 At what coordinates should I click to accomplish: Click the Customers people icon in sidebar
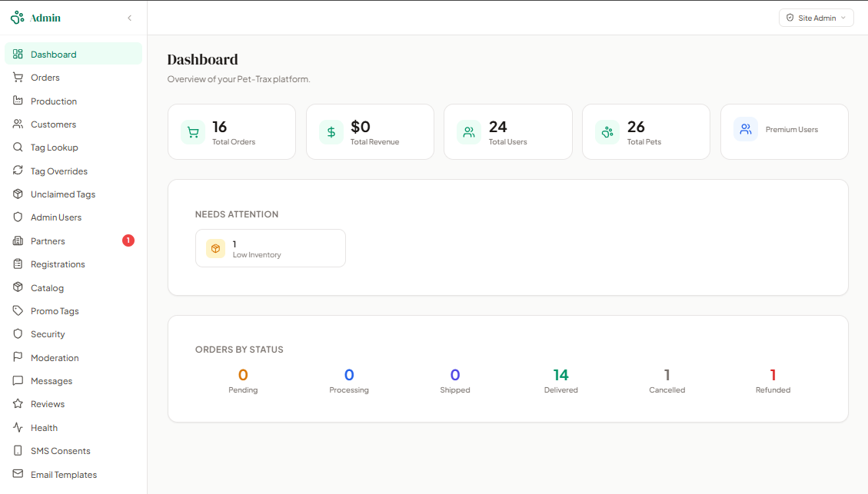pyautogui.click(x=18, y=124)
